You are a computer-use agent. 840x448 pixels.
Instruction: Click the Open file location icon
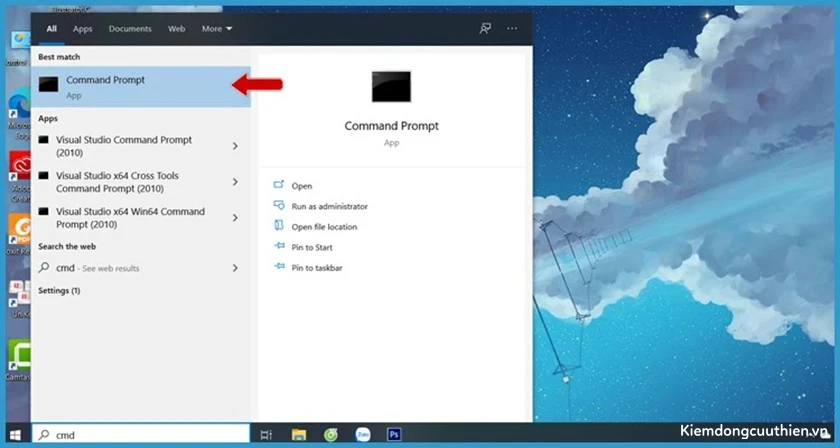279,226
